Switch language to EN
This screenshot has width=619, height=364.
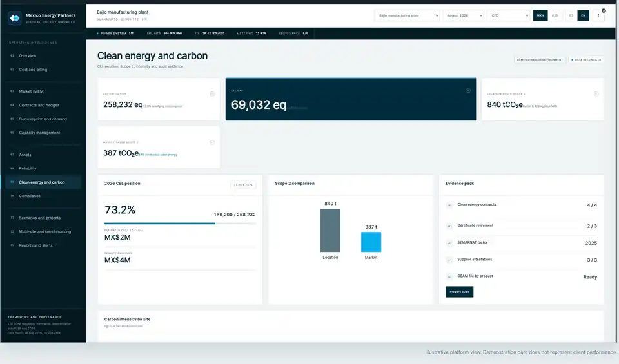coord(583,15)
